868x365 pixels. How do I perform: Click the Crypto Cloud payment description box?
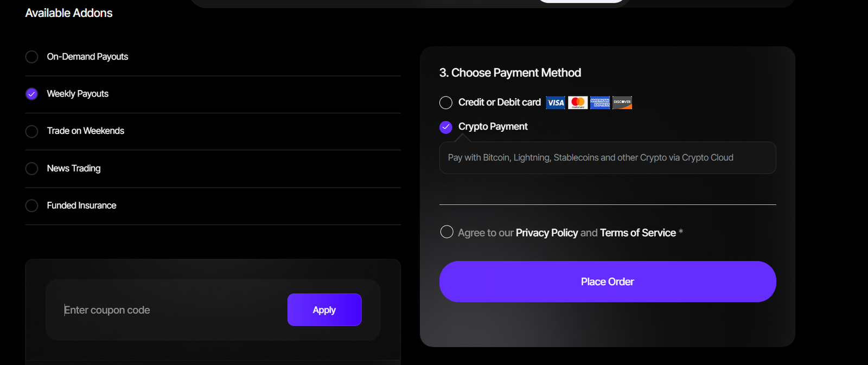(607, 158)
